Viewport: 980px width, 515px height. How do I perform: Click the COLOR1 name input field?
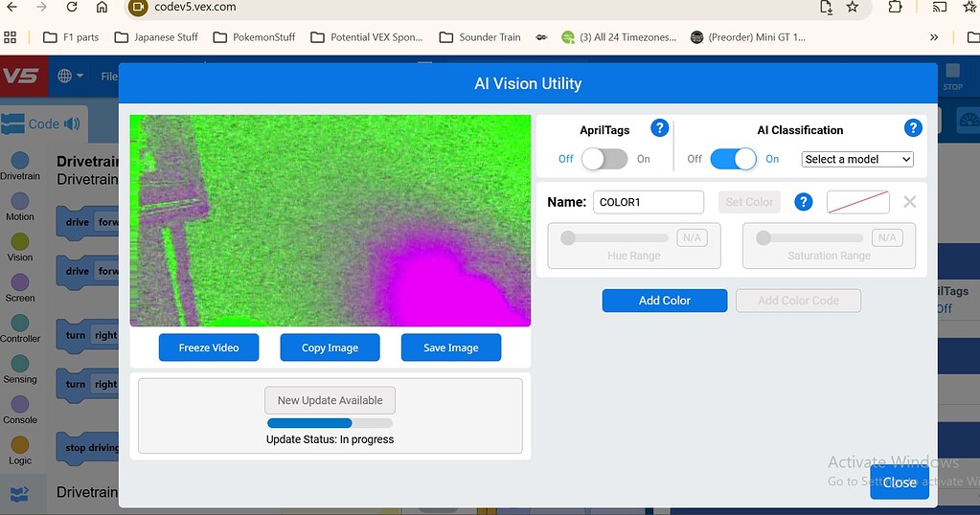tap(649, 202)
